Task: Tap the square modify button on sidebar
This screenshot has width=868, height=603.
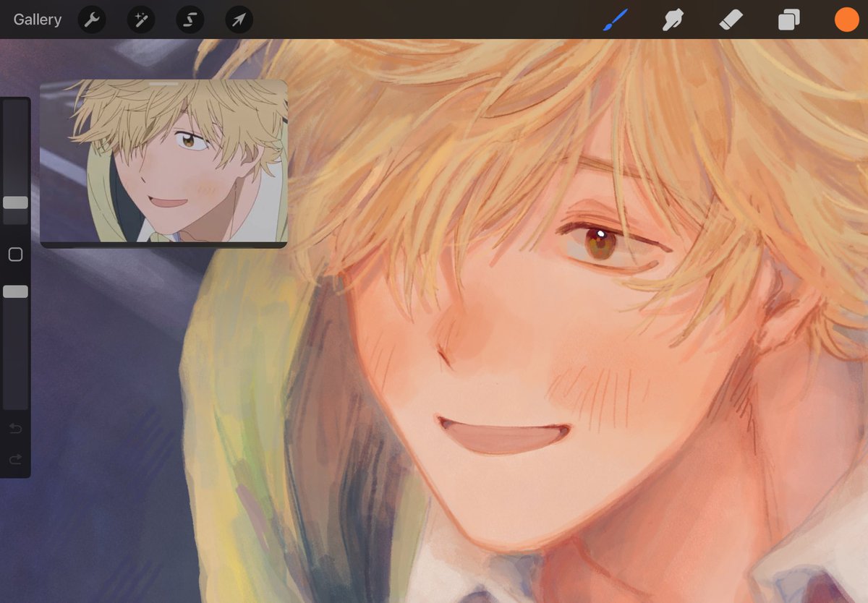Action: click(x=15, y=255)
